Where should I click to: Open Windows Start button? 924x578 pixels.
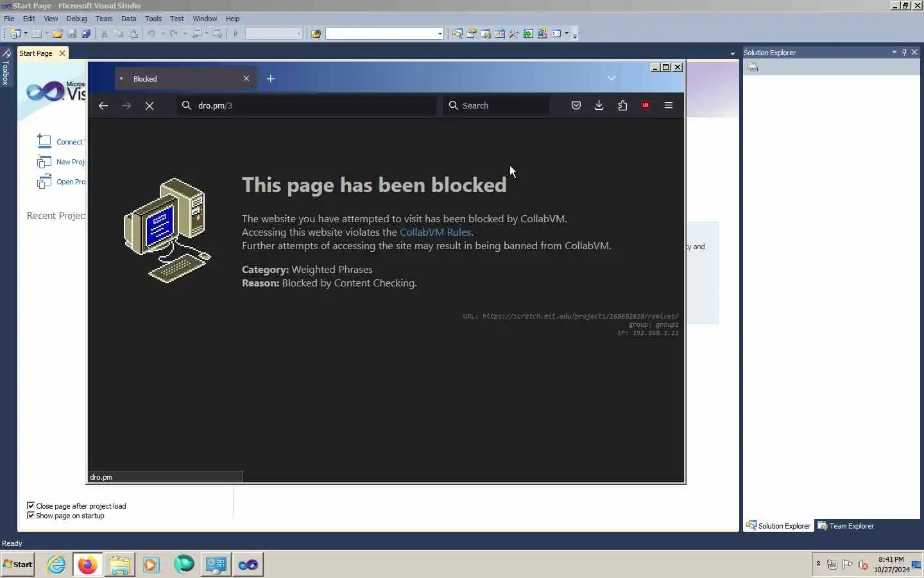18,565
